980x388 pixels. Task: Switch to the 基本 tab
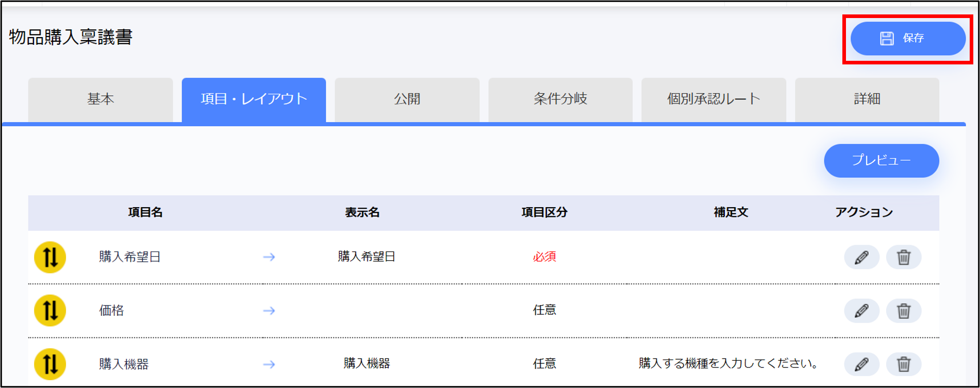pos(101,99)
